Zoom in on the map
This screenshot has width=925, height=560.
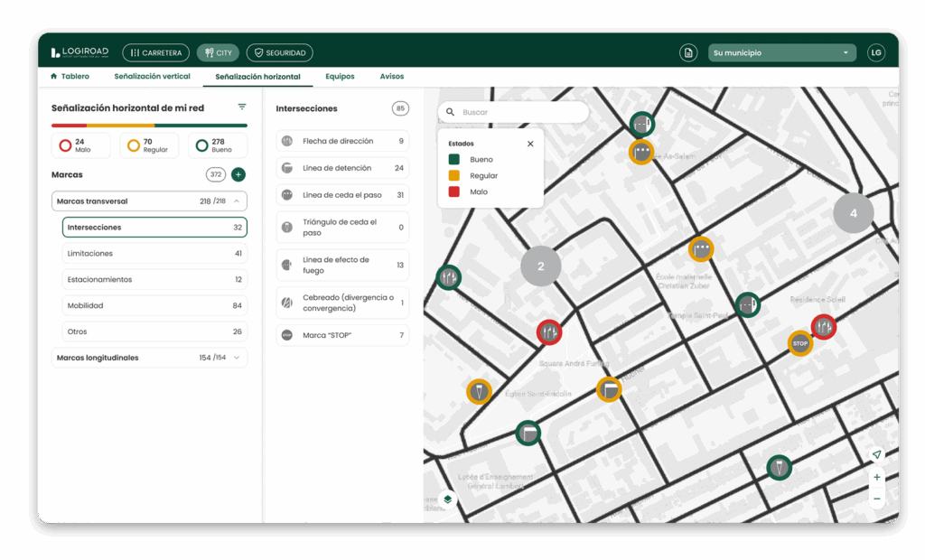point(876,477)
